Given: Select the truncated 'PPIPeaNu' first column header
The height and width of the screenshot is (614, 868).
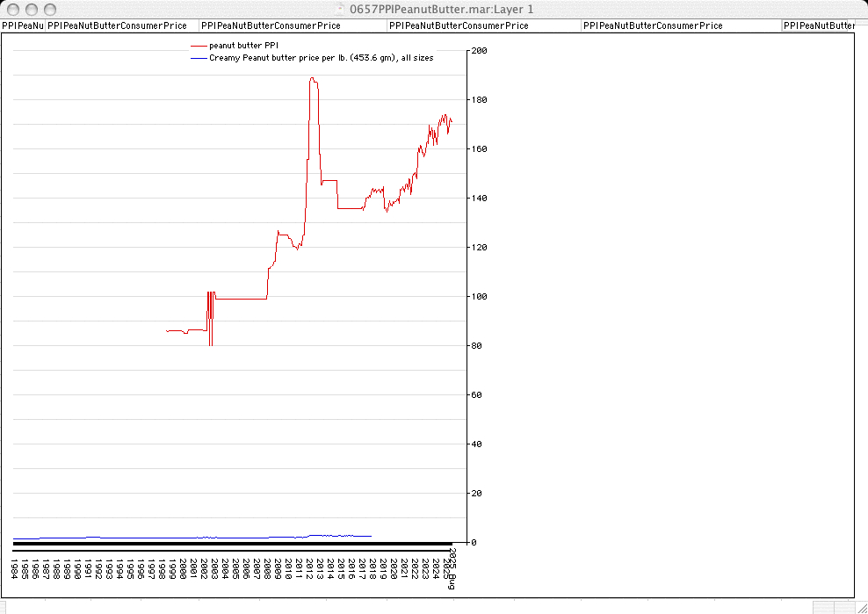Looking at the screenshot, I should tap(23, 26).
